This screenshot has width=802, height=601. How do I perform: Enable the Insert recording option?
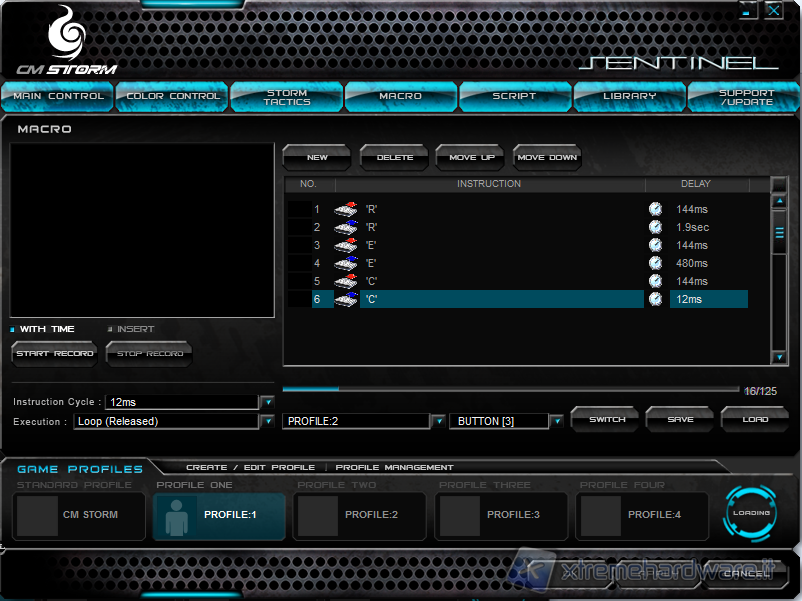pos(110,329)
